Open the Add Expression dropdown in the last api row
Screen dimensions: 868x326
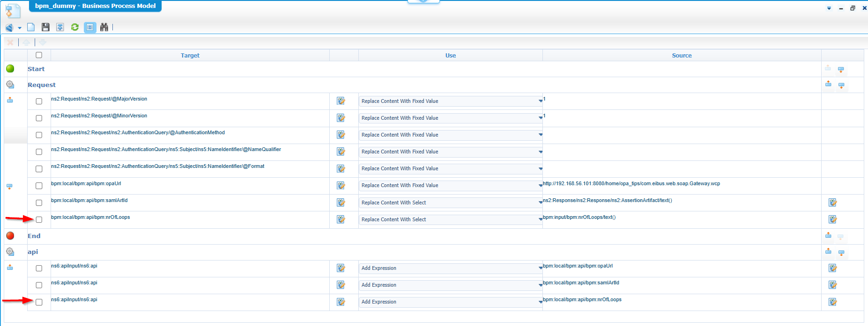tap(540, 302)
